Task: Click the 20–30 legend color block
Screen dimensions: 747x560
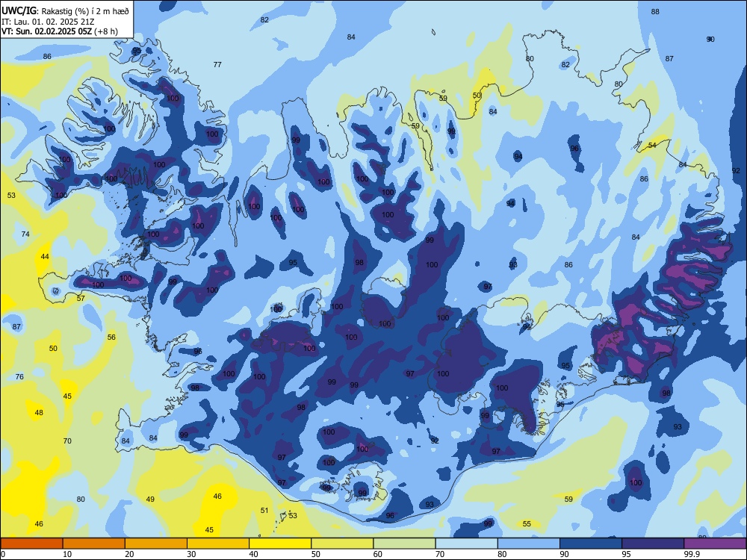Action: point(156,544)
